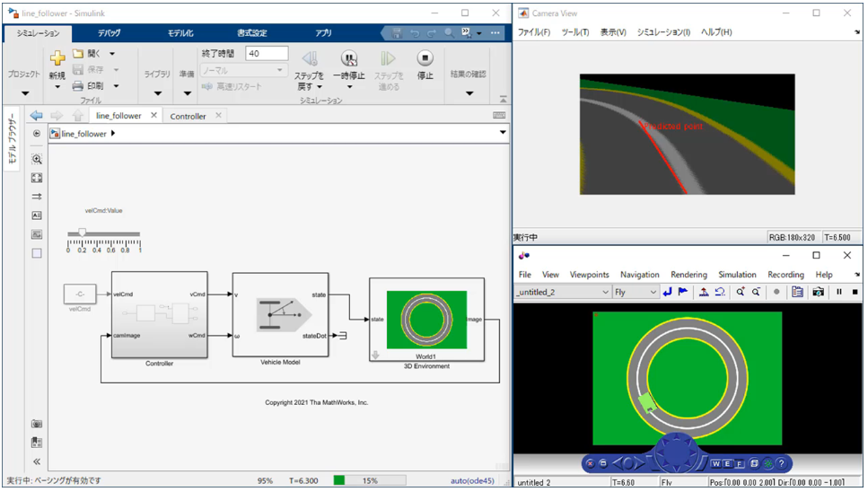Collapse the palette with double-chevron icon
This screenshot has width=868, height=492.
coord(37,461)
